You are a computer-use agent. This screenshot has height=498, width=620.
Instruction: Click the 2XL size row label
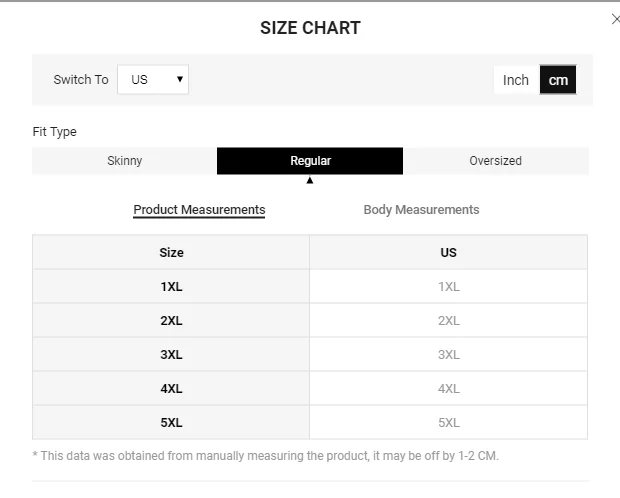click(x=171, y=321)
